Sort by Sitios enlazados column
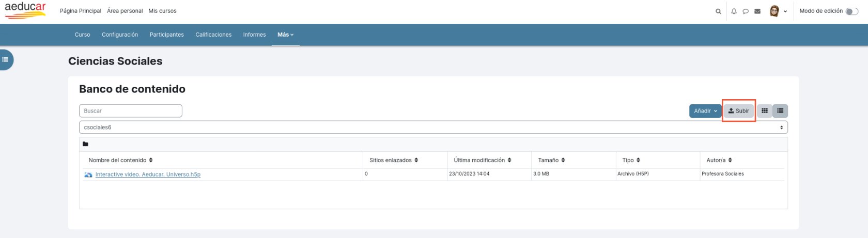The image size is (868, 238). (394, 160)
